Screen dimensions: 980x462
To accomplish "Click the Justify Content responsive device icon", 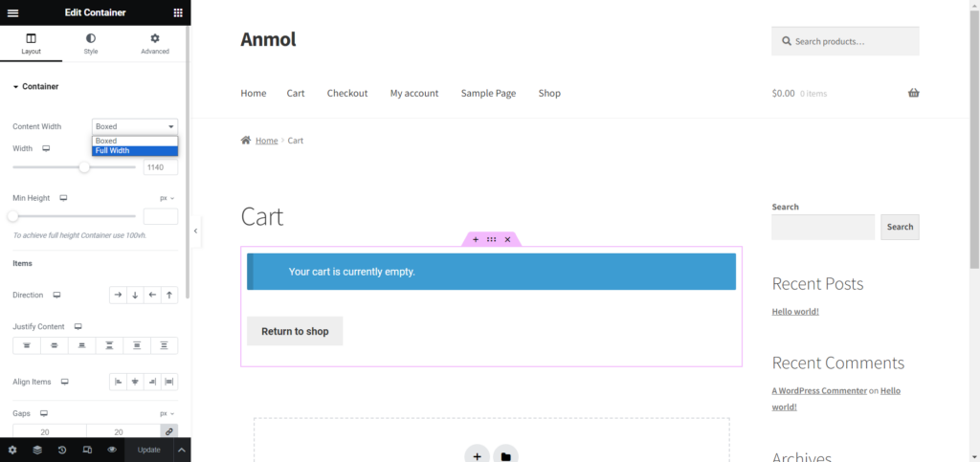I will tap(78, 326).
